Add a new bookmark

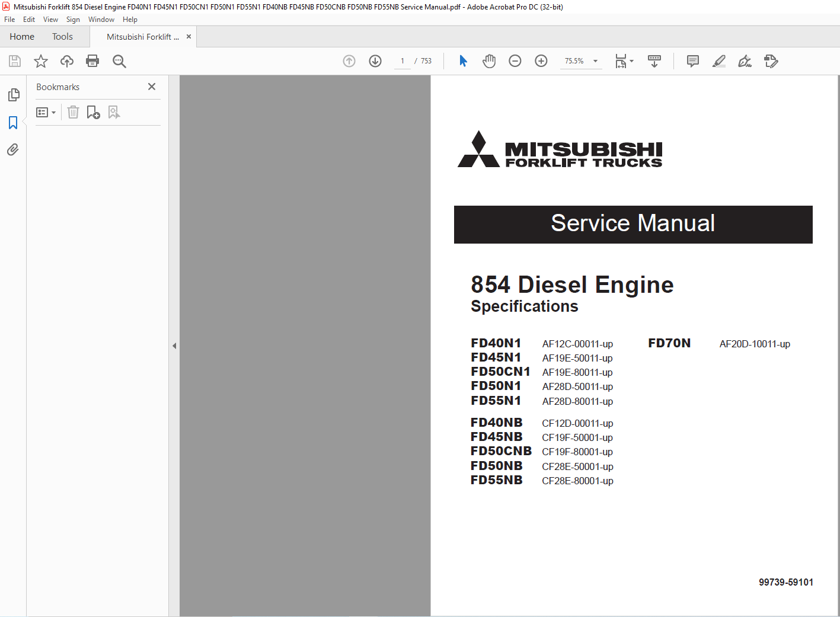point(93,112)
